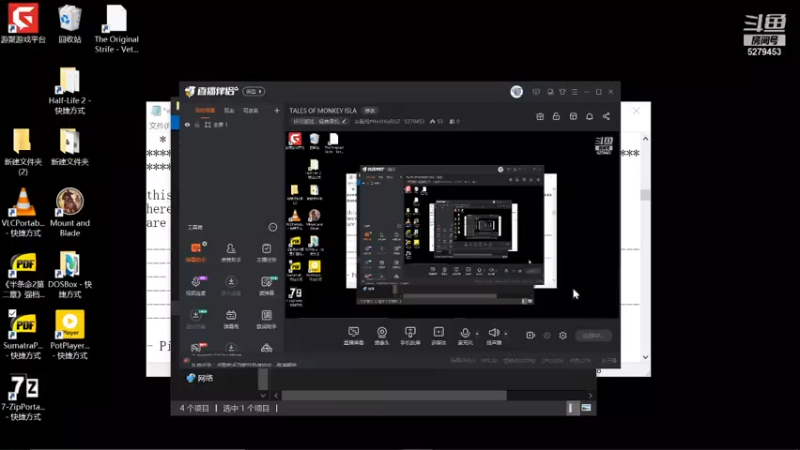Click room number 5279453 in header
The height and width of the screenshot is (450, 800).
pos(414,121)
